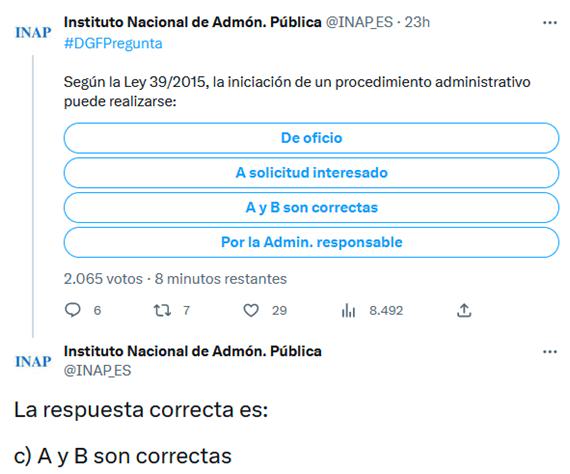Screen dimensions: 570x474
Task: Open the @INAP_ES handle under answer tweet
Action: [97, 371]
